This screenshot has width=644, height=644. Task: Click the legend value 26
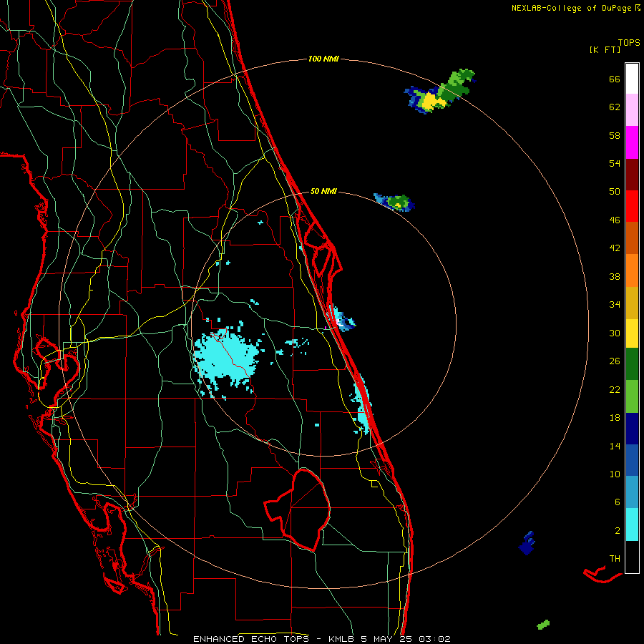tap(615, 361)
